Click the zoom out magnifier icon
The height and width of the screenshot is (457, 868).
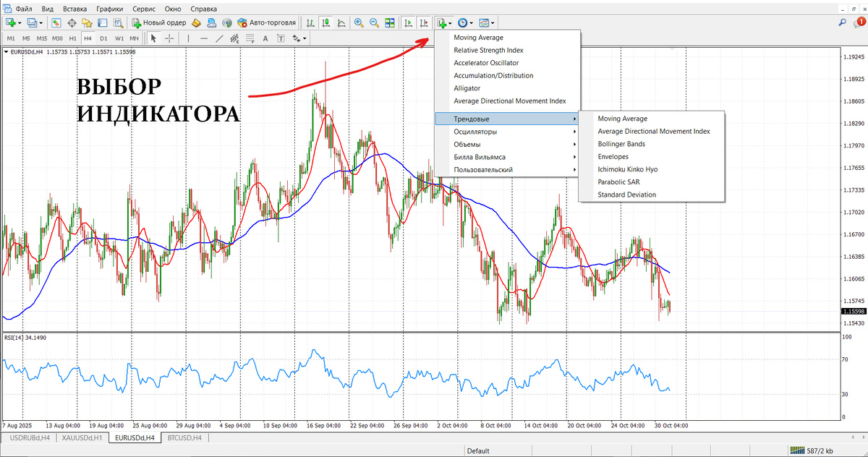374,22
